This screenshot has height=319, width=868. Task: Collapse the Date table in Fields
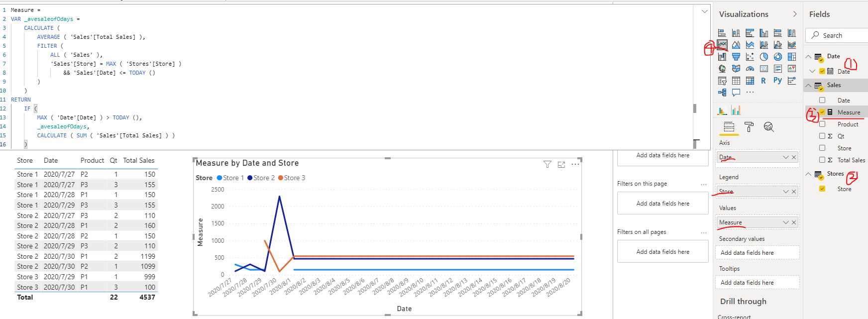(x=809, y=57)
